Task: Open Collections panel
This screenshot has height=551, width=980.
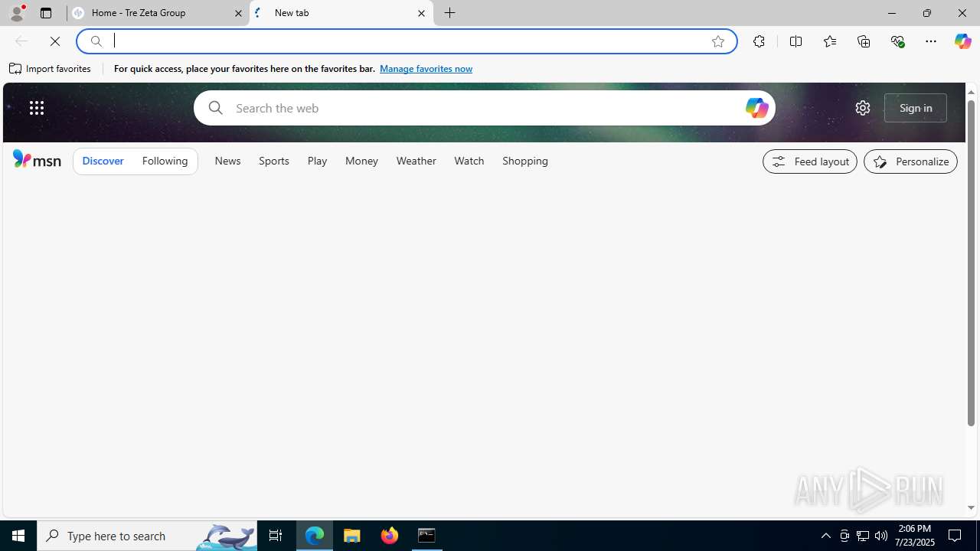Action: (864, 41)
